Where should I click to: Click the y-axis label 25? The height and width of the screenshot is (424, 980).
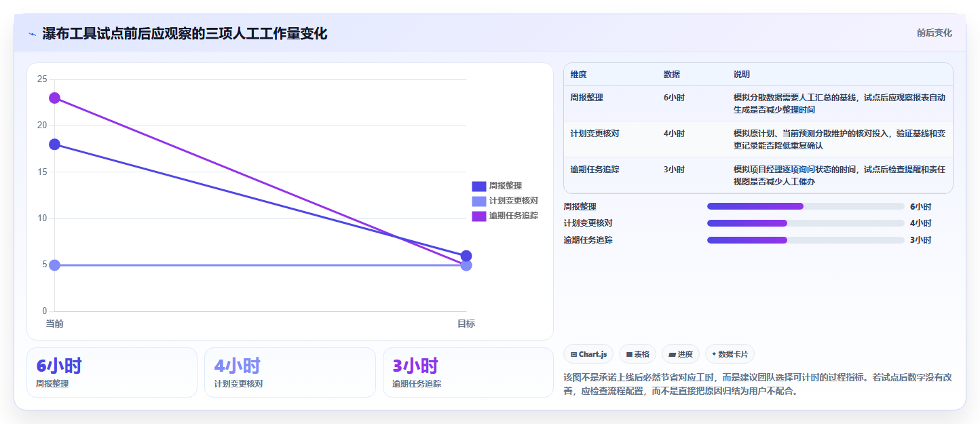tap(42, 79)
